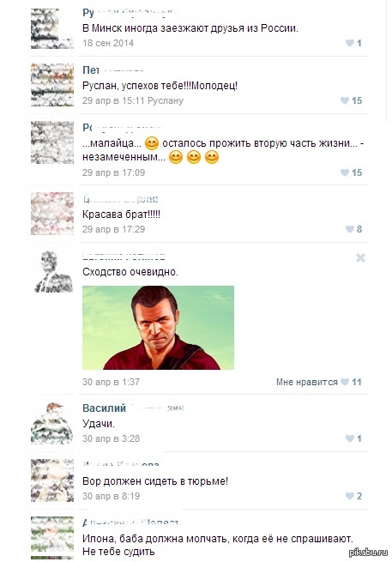The height and width of the screenshot is (562, 392).
Task: Delete the 'Сходство очевидно' comment with X
Action: (360, 257)
